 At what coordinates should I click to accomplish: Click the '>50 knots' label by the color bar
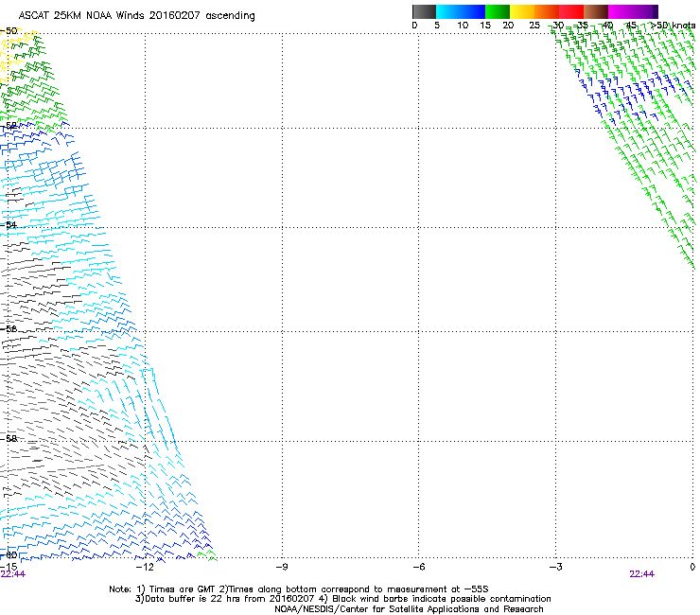pos(674,26)
